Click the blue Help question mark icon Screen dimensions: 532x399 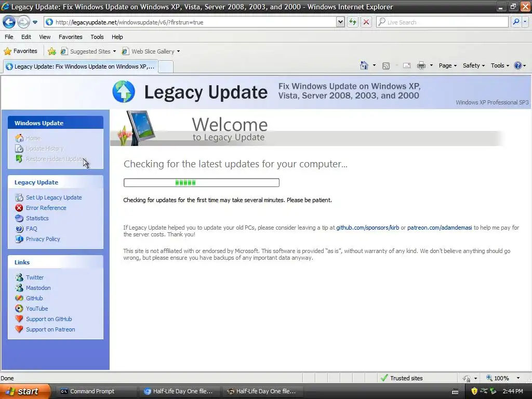pos(518,65)
